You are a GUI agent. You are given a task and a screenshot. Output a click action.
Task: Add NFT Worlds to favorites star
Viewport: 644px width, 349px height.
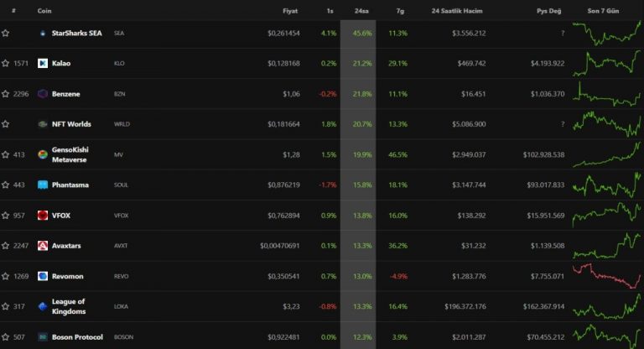point(5,124)
